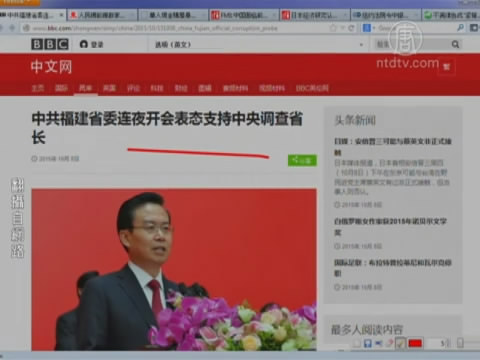Switch to the 日本经济 browser tab
The image size is (480, 360).
coord(315,15)
